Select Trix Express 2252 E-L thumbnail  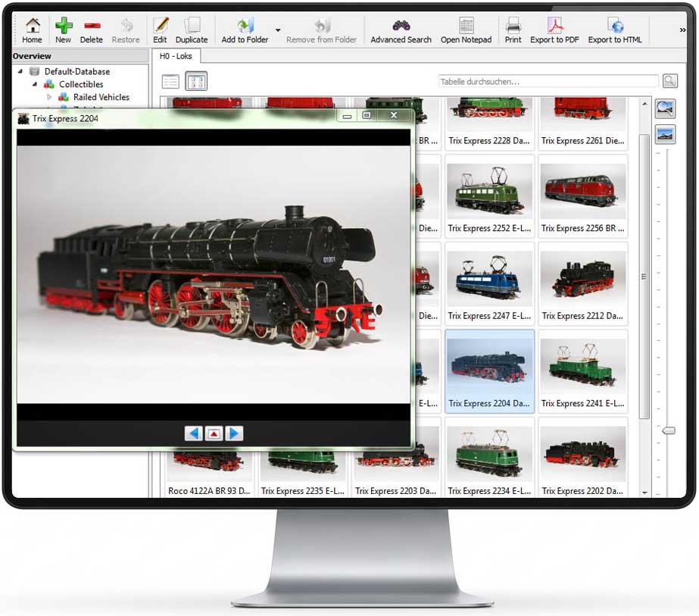(489, 195)
